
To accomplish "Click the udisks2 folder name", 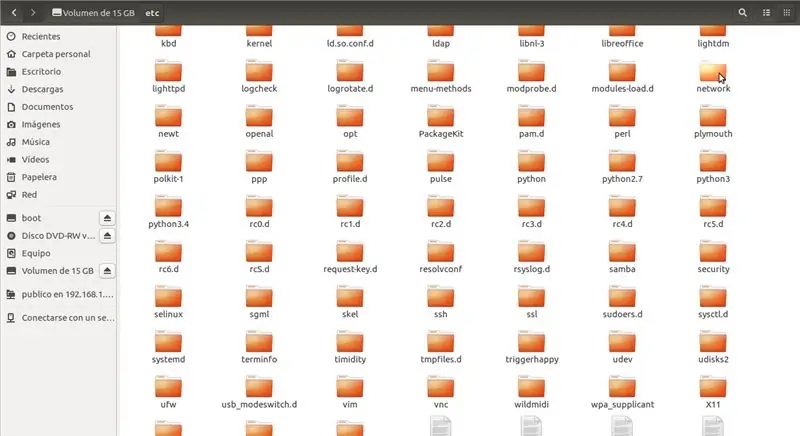I will (x=713, y=360).
